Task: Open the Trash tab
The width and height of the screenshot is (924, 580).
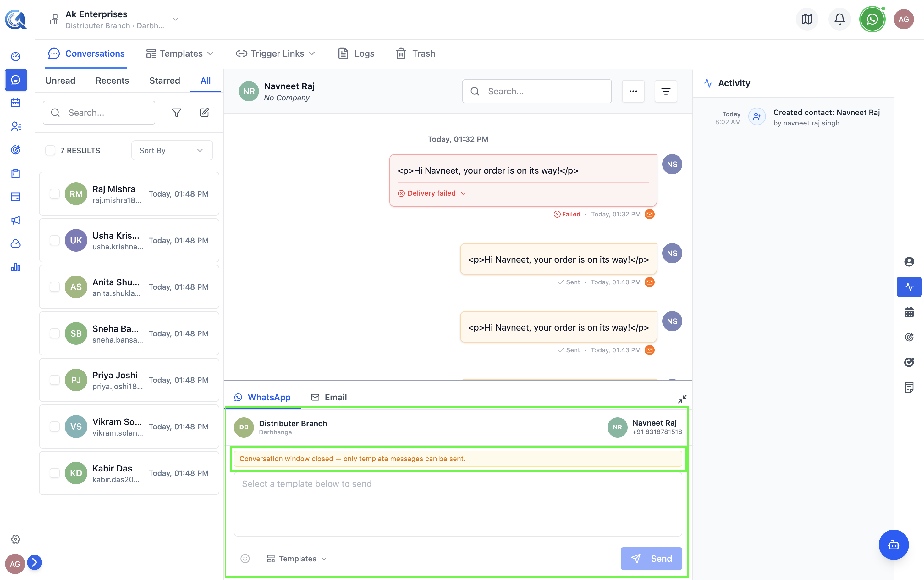Action: coord(415,54)
